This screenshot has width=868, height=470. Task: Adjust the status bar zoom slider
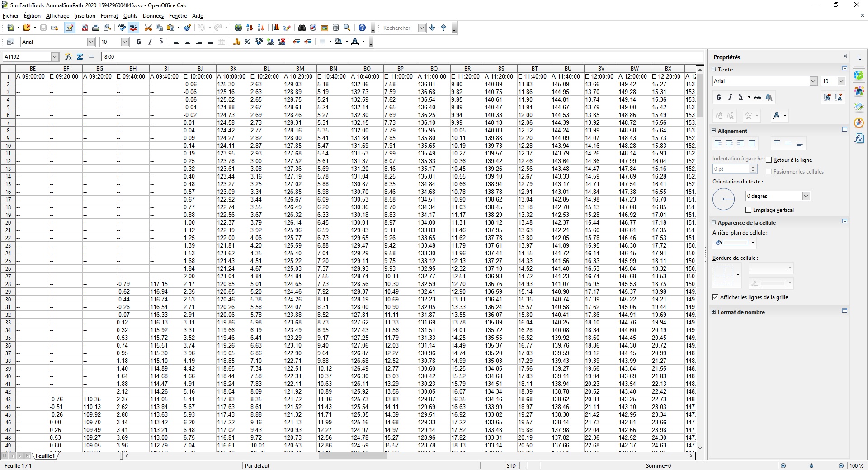pyautogui.click(x=811, y=465)
